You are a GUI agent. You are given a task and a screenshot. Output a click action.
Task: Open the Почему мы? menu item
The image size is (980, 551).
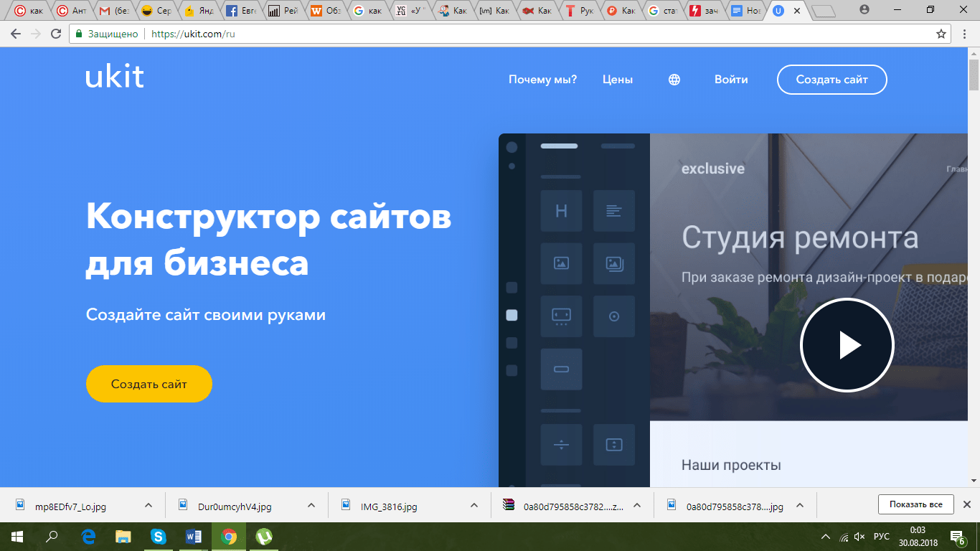[542, 80]
